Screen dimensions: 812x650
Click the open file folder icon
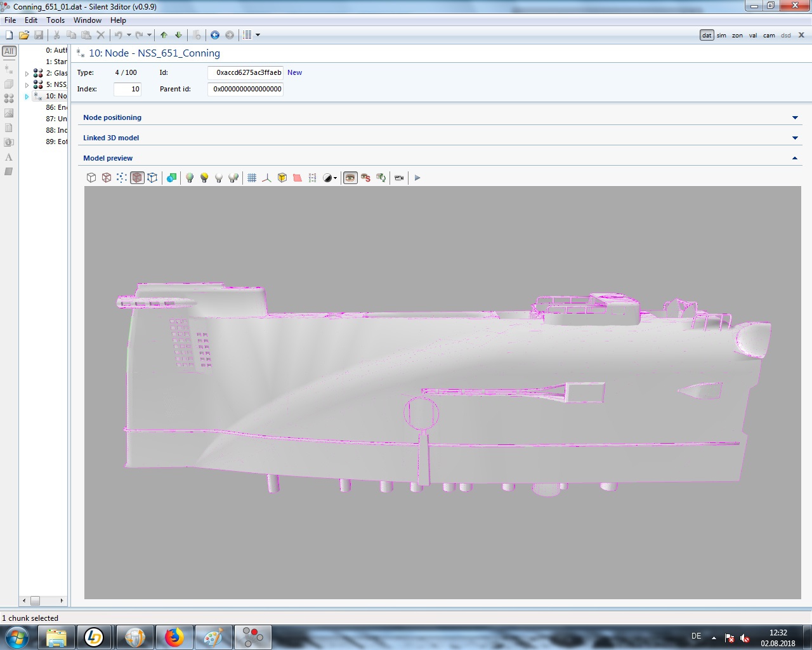(x=23, y=35)
